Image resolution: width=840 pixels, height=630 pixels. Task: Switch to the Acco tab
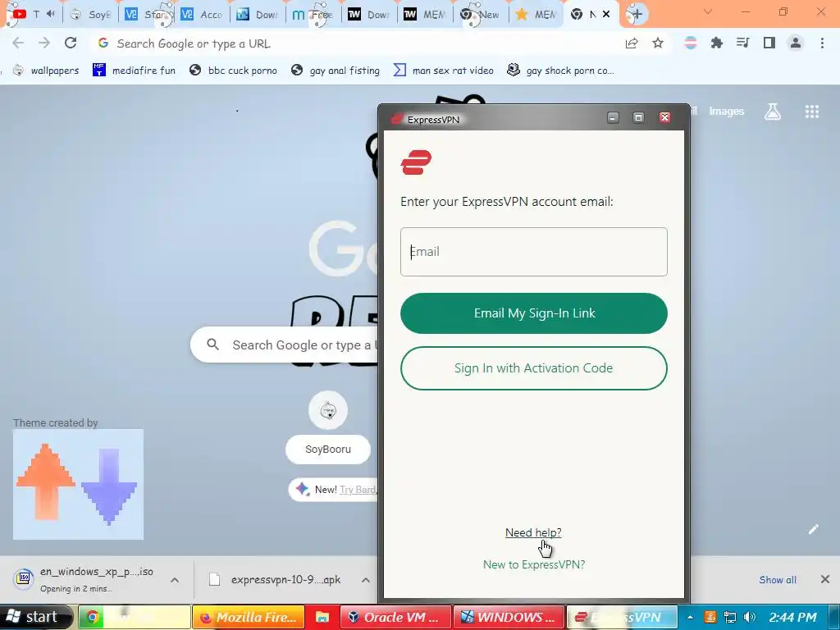coord(203,15)
